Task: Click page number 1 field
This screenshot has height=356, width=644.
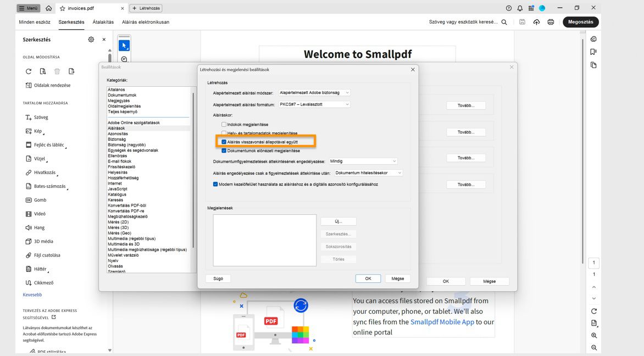Action: [x=594, y=263]
